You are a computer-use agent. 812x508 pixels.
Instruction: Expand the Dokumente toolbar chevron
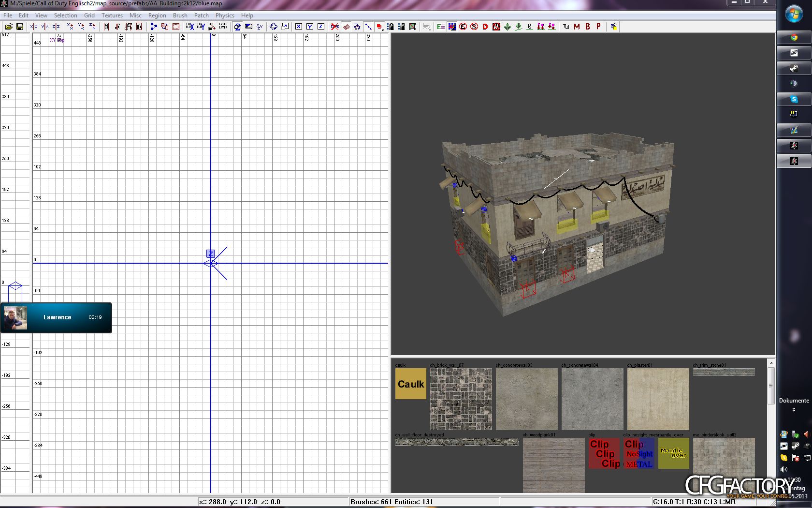pyautogui.click(x=794, y=410)
